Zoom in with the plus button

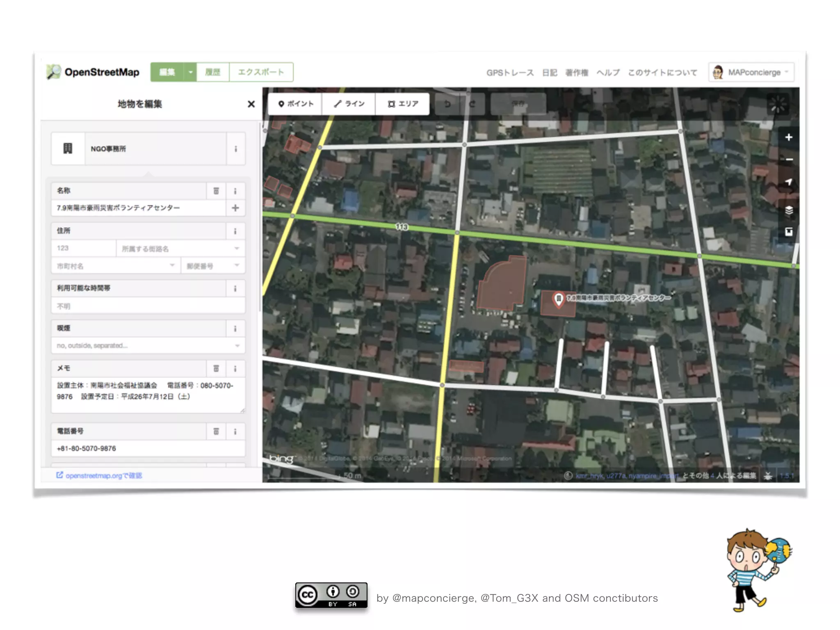[x=788, y=137]
